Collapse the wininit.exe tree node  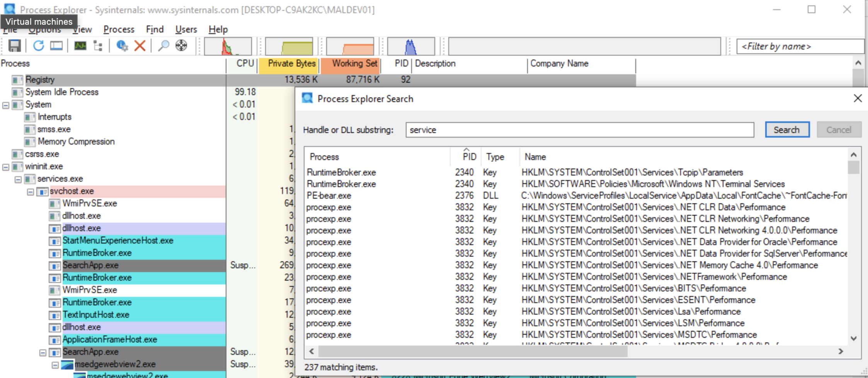[x=6, y=167]
